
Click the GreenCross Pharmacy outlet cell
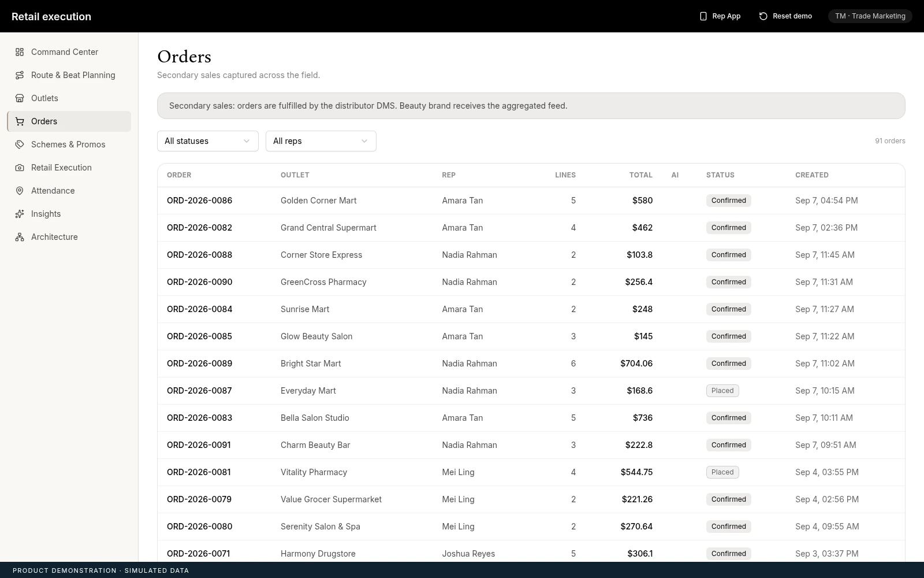click(x=323, y=282)
